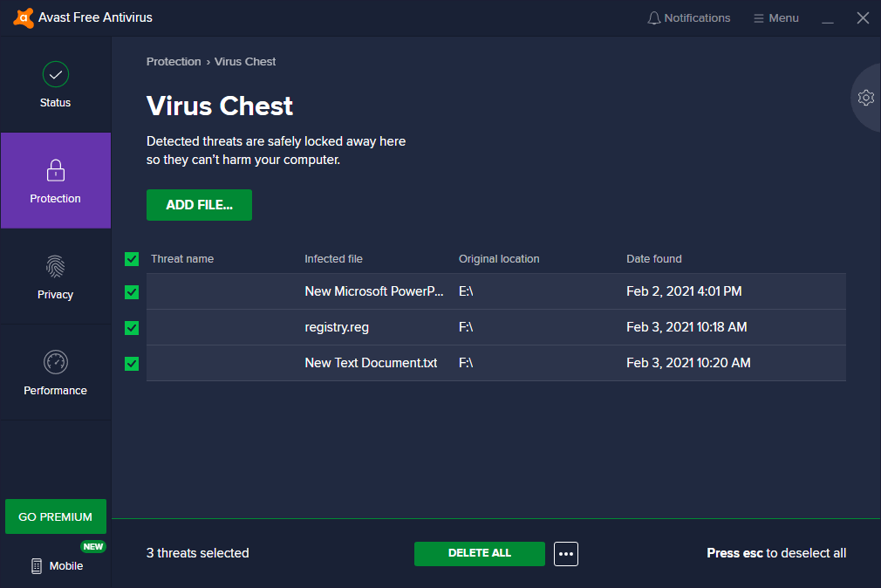
Task: Click the DELETE ALL button
Action: coord(479,554)
